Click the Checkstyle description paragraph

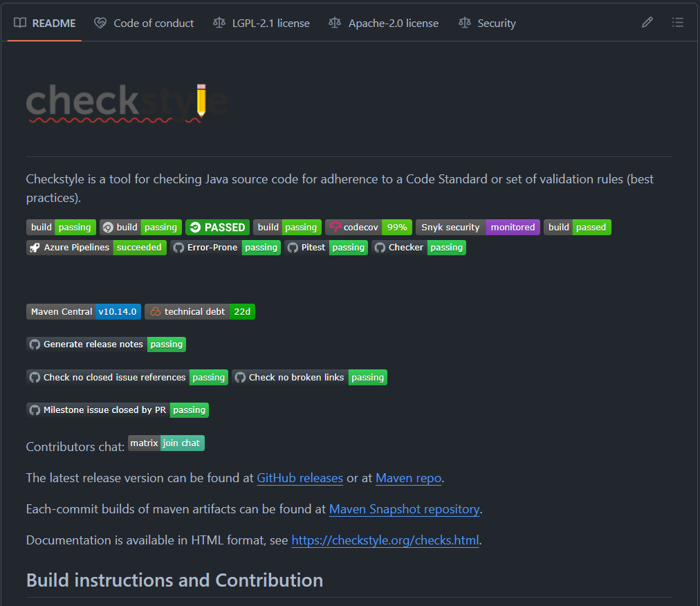point(340,188)
